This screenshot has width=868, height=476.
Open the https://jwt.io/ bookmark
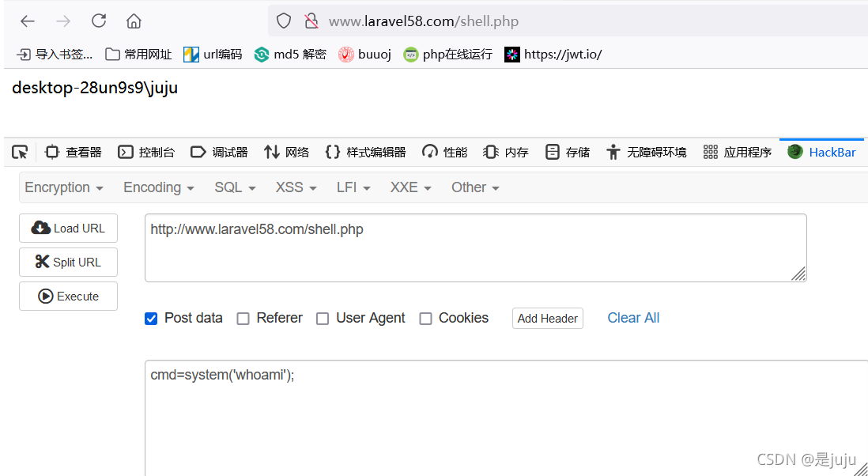pos(553,55)
